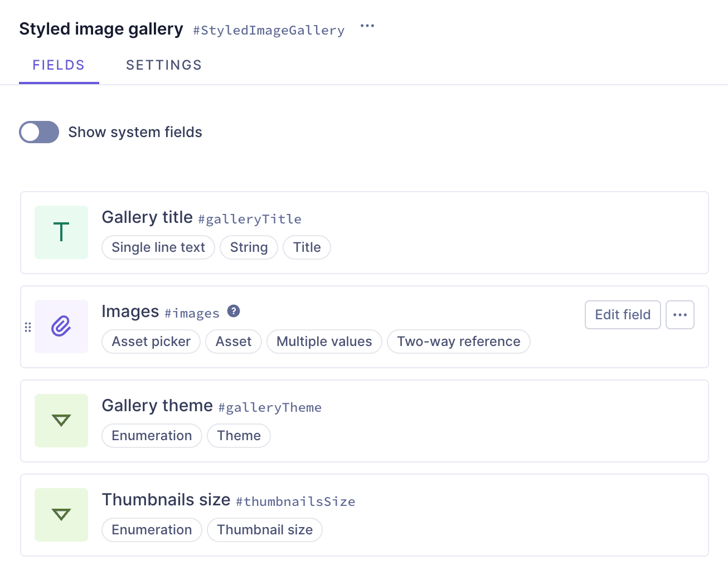Select the Fields tab
728x575 pixels.
[59, 65]
